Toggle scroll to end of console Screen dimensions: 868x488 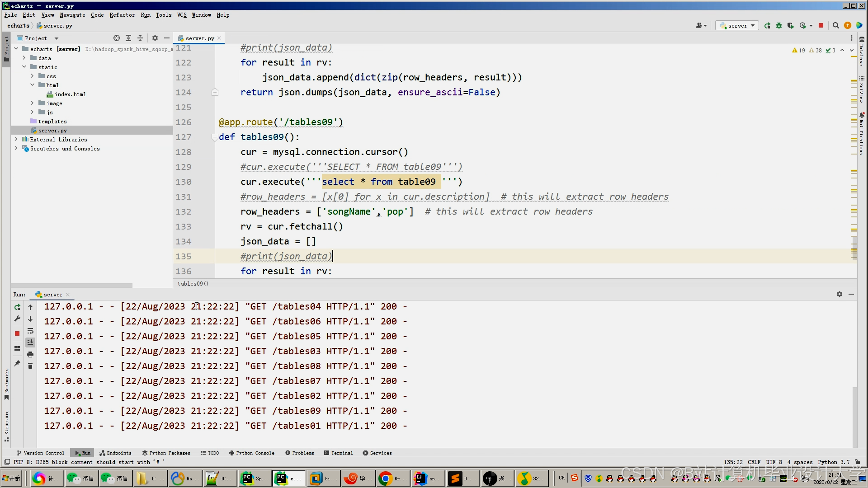tap(30, 343)
